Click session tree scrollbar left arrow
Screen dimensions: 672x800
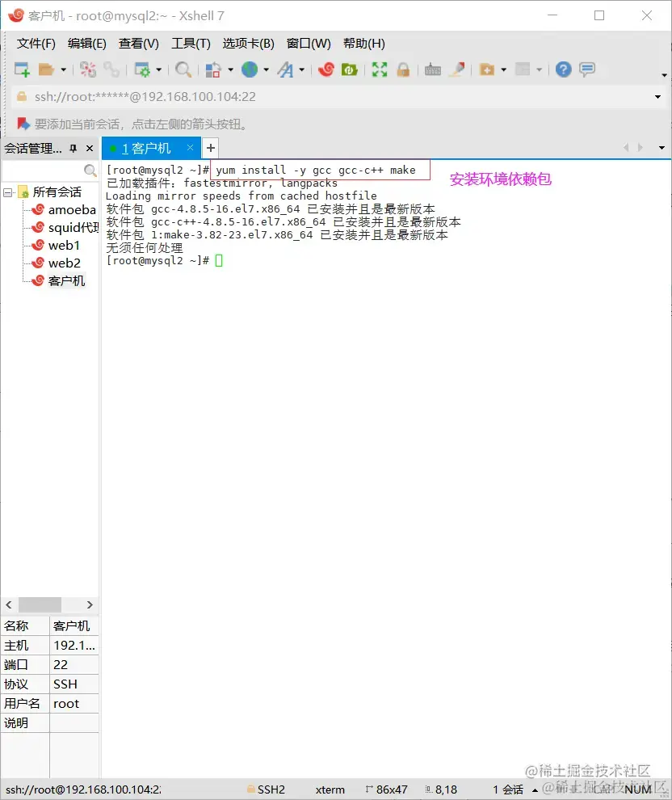[x=9, y=604]
